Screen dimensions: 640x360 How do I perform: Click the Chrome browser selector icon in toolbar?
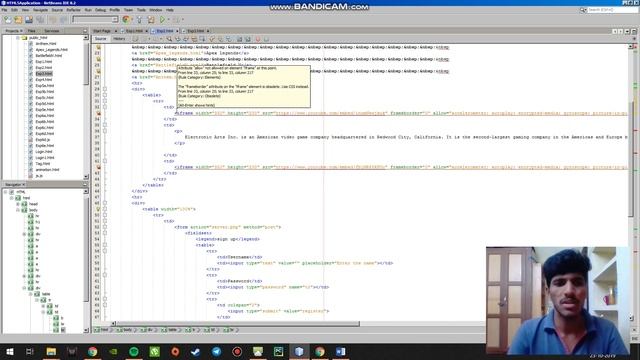[126, 19]
